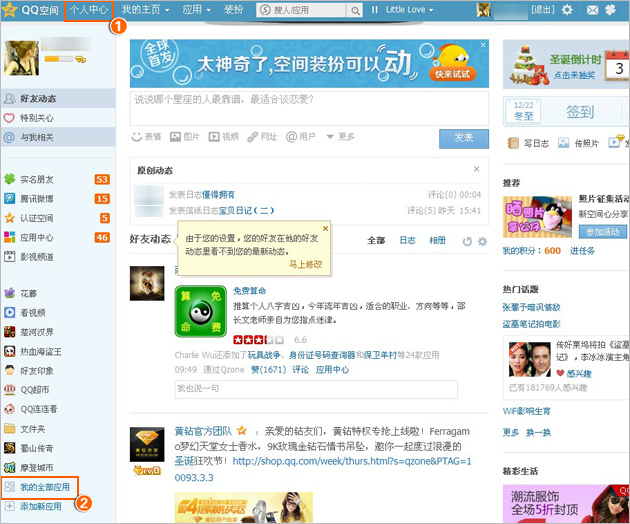
Task: Pause the Little Love music player
Action: pos(375,10)
